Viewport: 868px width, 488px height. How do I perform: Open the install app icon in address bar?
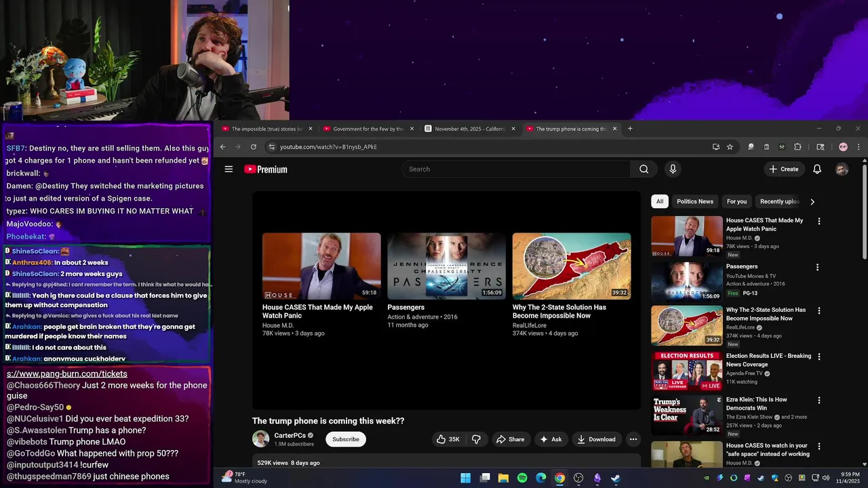pos(715,147)
